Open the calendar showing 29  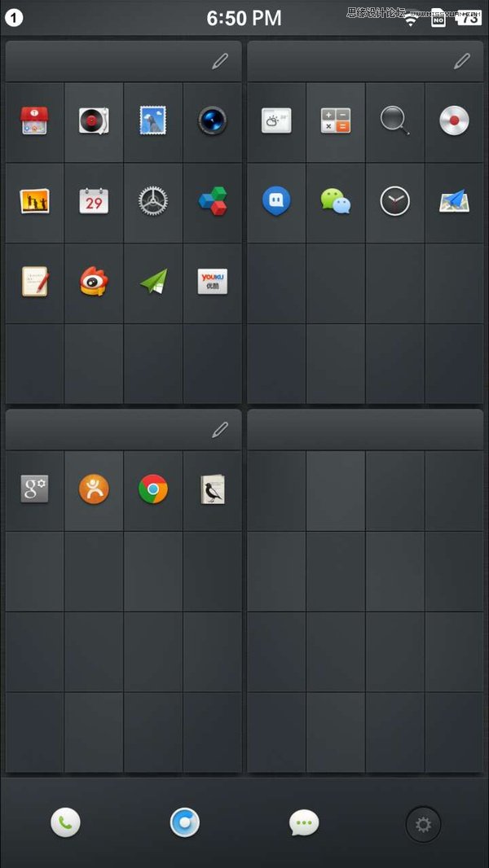94,200
